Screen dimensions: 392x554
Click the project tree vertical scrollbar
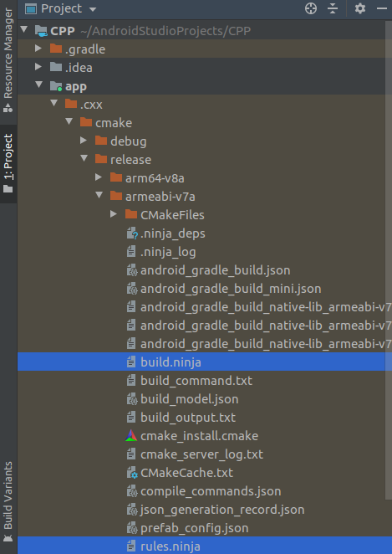tap(389, 248)
